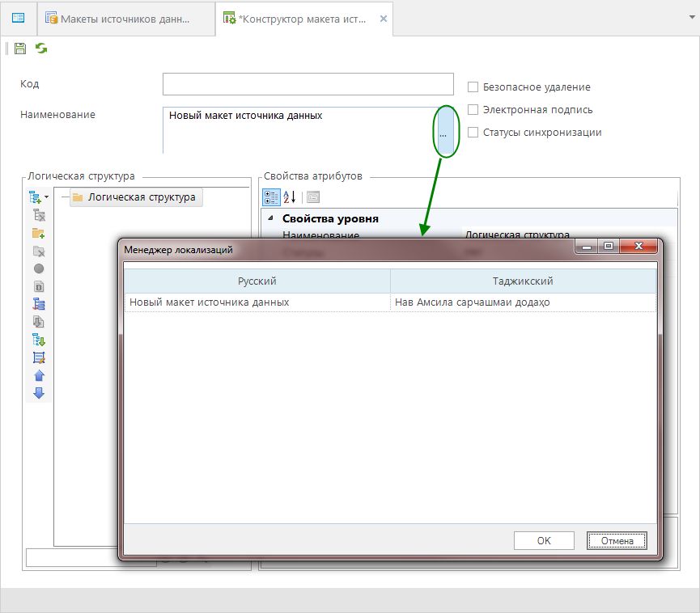Click the blue Move Down arrow
This screenshot has width=700, height=613.
coord(38,393)
